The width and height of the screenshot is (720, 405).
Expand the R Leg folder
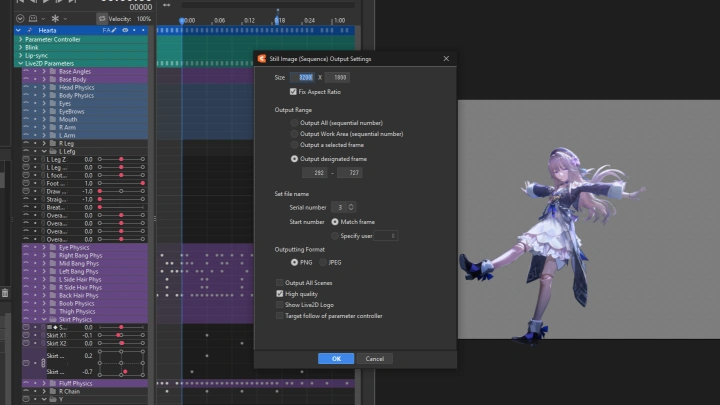(x=44, y=144)
